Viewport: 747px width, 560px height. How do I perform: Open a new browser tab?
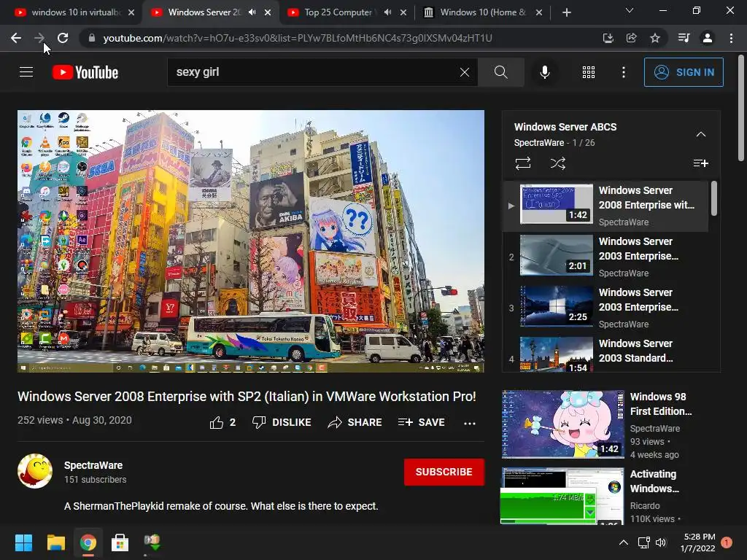566,12
